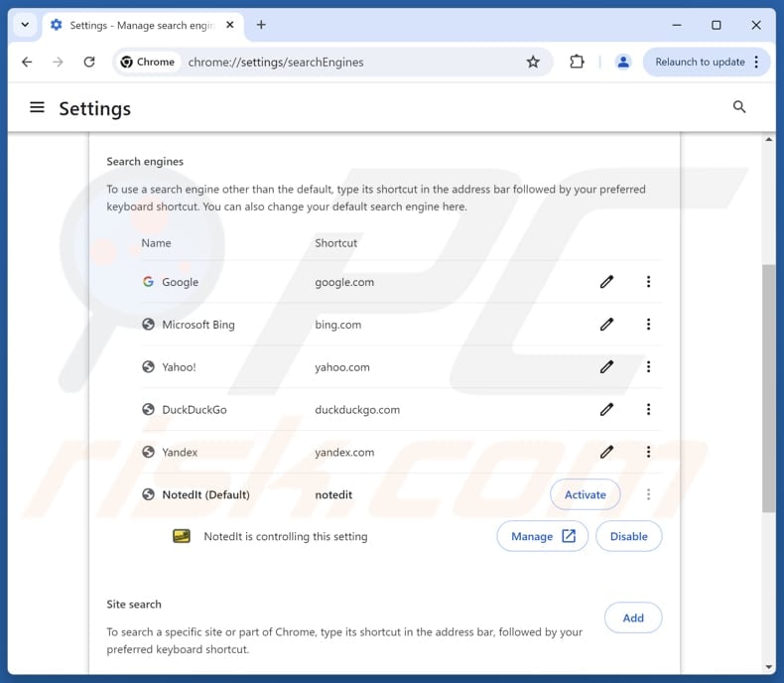Select the Settings - Manage search engines tab

click(144, 26)
